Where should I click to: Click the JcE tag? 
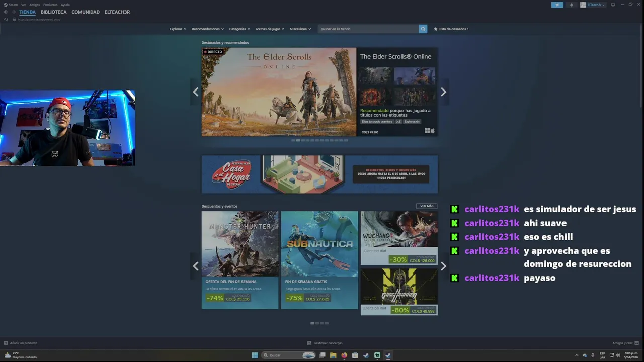pyautogui.click(x=398, y=122)
